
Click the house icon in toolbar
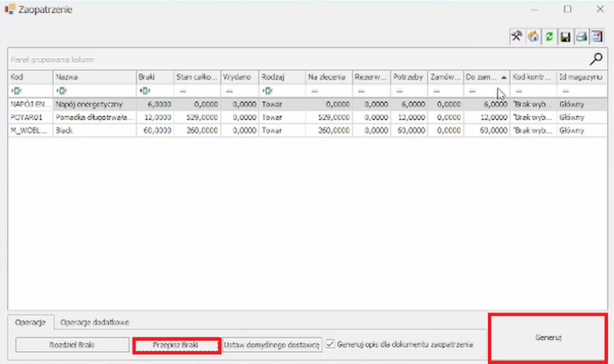click(x=533, y=37)
